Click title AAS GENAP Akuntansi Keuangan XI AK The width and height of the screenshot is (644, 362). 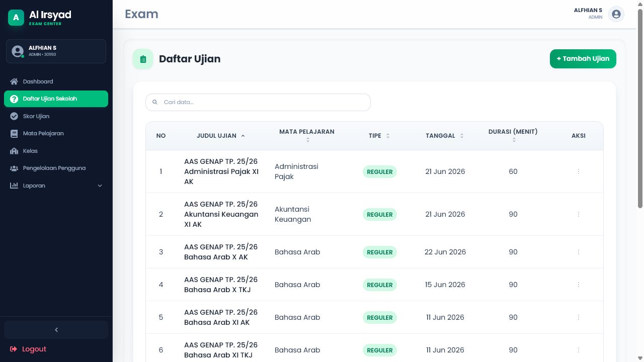(x=221, y=214)
